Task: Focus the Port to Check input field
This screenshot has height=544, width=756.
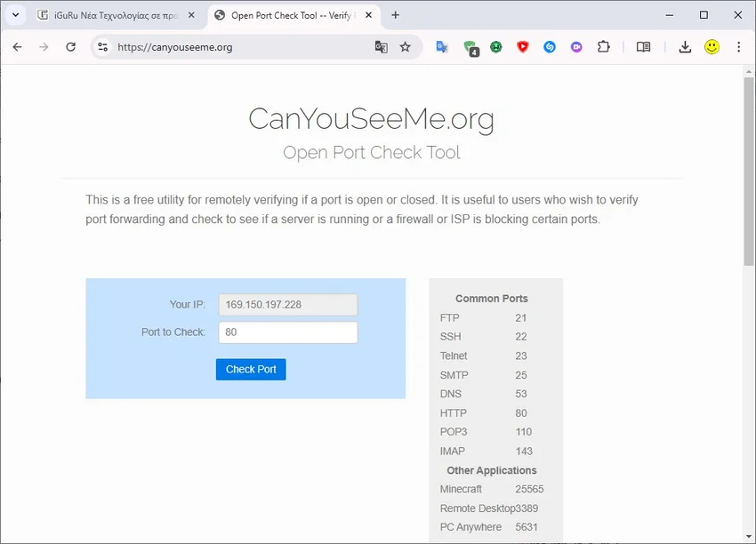Action: [x=287, y=332]
